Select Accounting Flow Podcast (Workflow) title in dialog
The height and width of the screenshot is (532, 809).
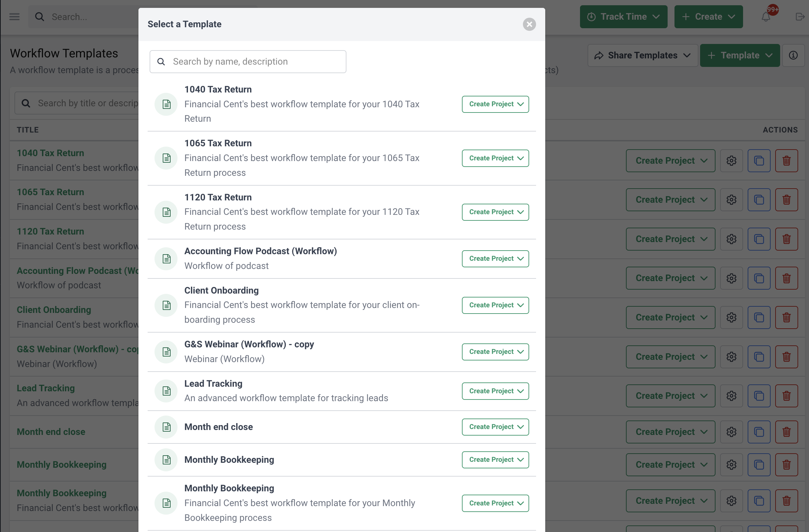tap(260, 251)
